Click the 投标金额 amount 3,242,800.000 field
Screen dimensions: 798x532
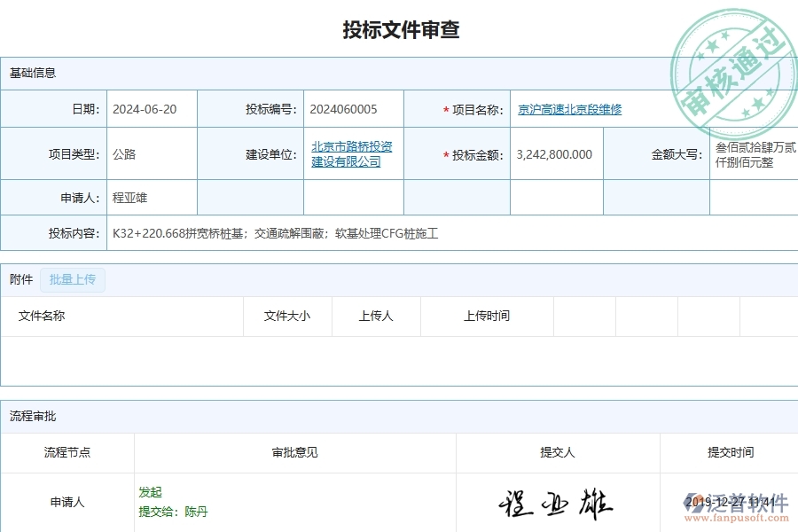pyautogui.click(x=555, y=153)
